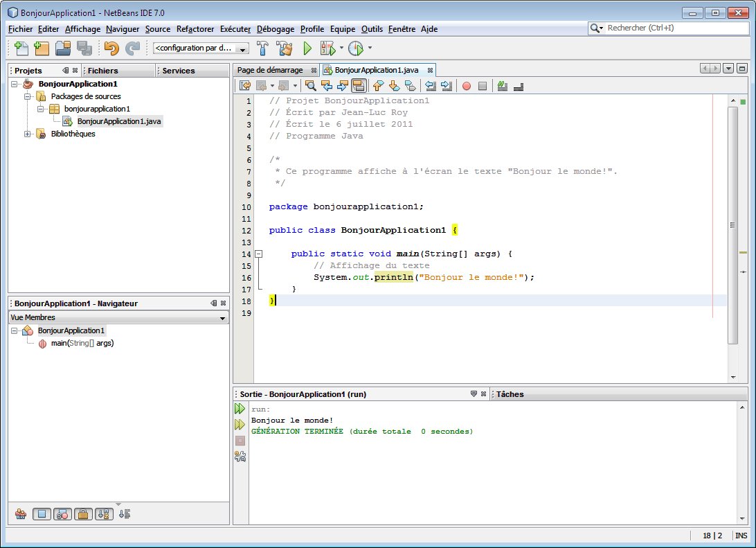The height and width of the screenshot is (548, 756).
Task: Click Next Bookmark down-arrow icon
Action: (x=394, y=86)
